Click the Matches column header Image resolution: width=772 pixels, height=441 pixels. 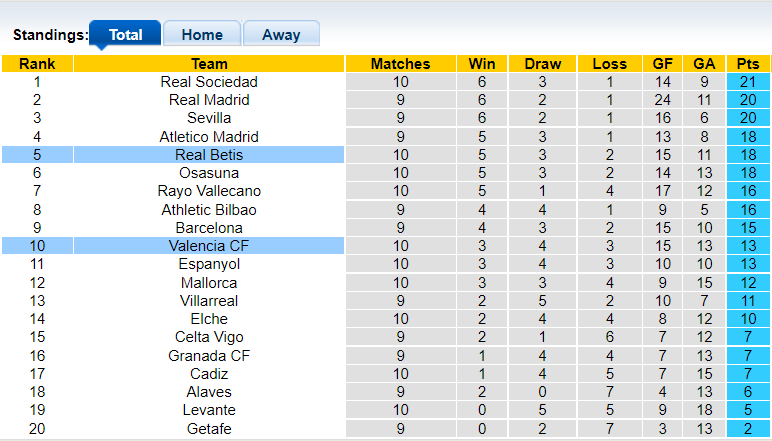(400, 64)
